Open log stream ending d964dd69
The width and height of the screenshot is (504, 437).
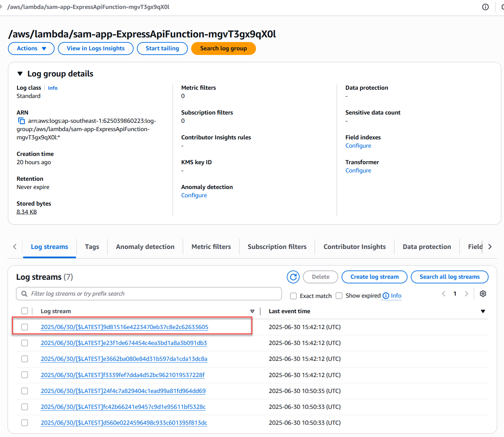pyautogui.click(x=123, y=391)
